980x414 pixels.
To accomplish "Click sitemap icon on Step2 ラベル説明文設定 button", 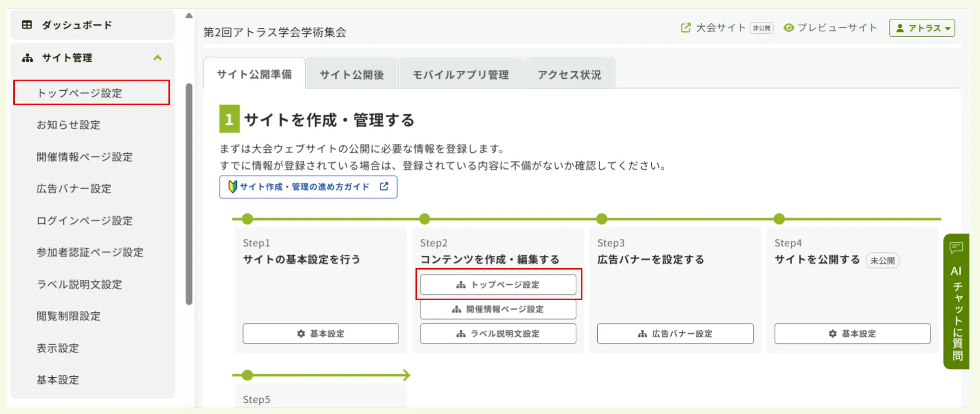I will (461, 333).
